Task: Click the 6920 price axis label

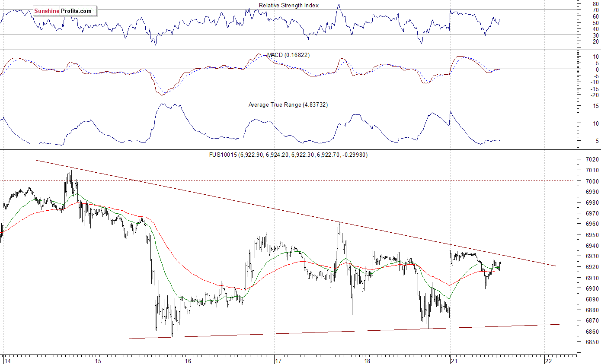Action: click(592, 267)
